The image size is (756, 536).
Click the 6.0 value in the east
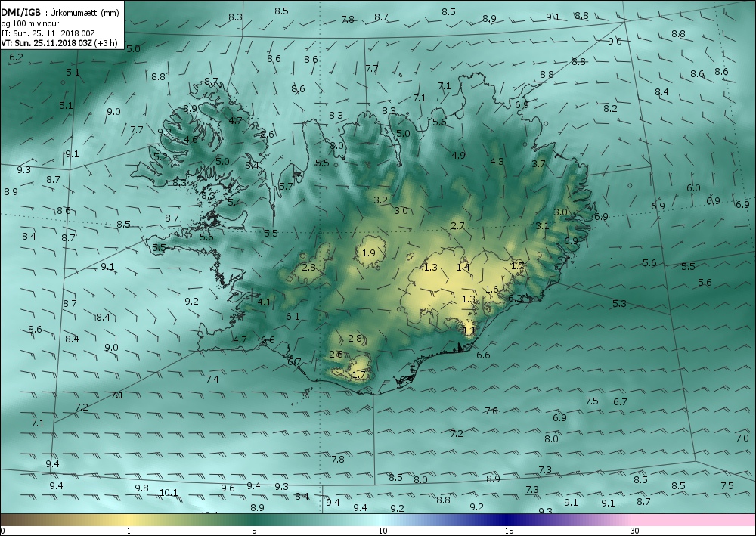click(693, 188)
